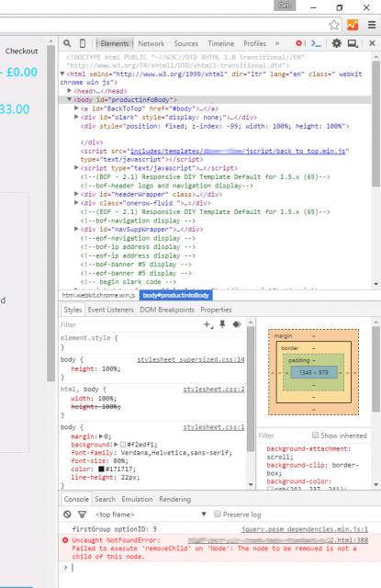This screenshot has width=381, height=588.
Task: Open stylesheet_supersized.css:14 source link
Action: click(x=190, y=359)
